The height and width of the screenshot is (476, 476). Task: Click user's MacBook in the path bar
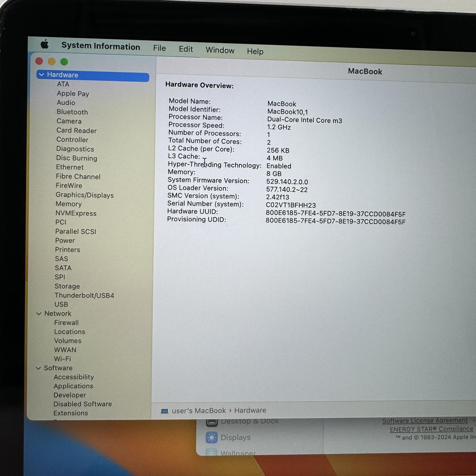pos(199,411)
